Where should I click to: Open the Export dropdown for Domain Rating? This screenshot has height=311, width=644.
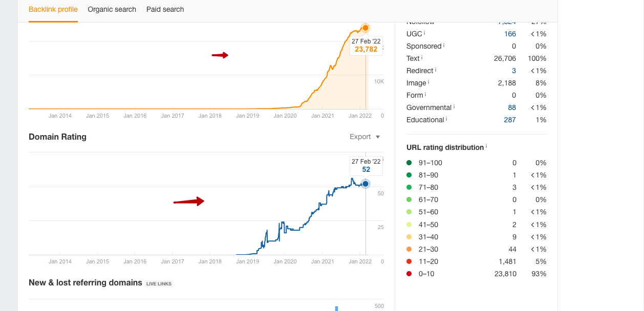364,137
